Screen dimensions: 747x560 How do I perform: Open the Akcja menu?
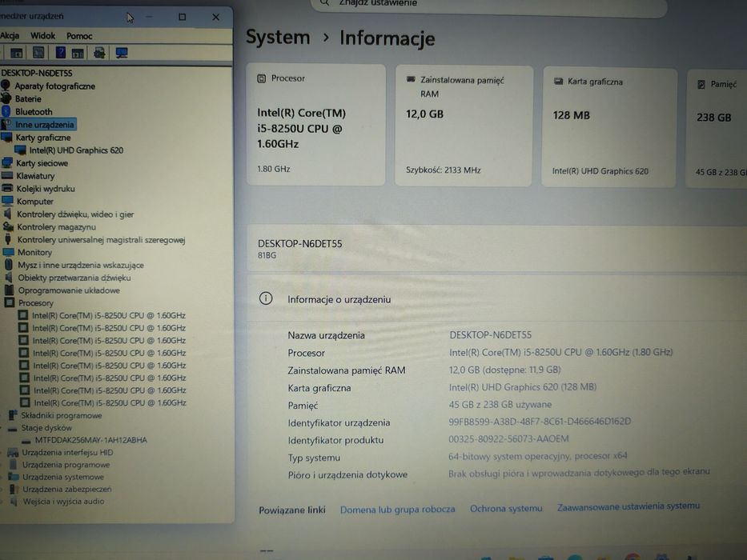click(10, 36)
